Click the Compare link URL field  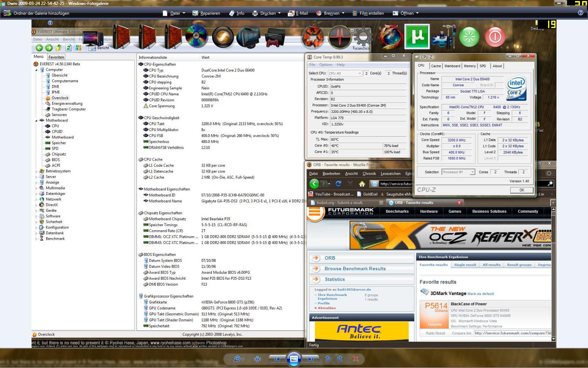click(x=512, y=333)
